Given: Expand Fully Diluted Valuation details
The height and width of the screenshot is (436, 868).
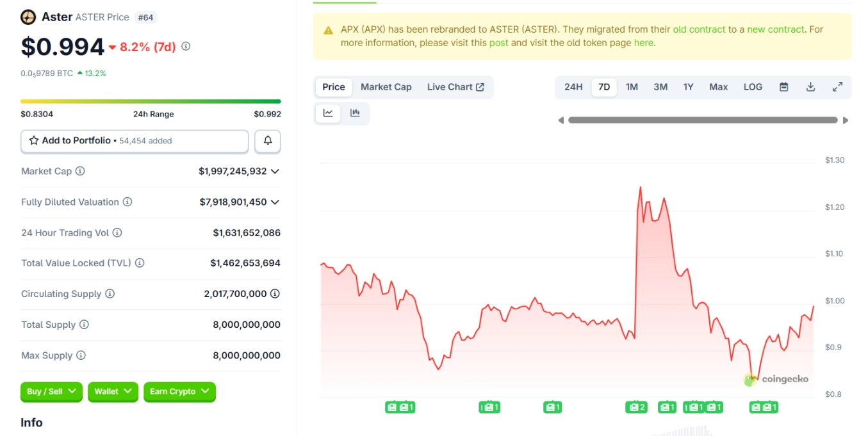Looking at the screenshot, I should tap(275, 202).
